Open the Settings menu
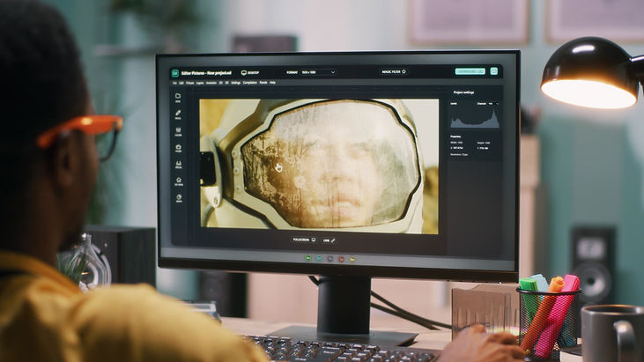Viewport: 644px width, 362px height. [236, 83]
